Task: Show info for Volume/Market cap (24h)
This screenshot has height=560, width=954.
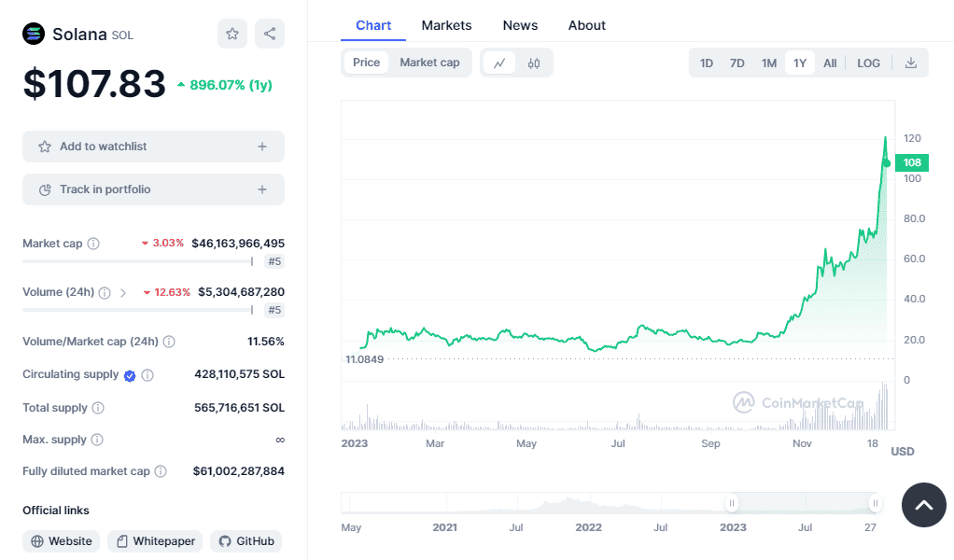Action: coord(169,342)
